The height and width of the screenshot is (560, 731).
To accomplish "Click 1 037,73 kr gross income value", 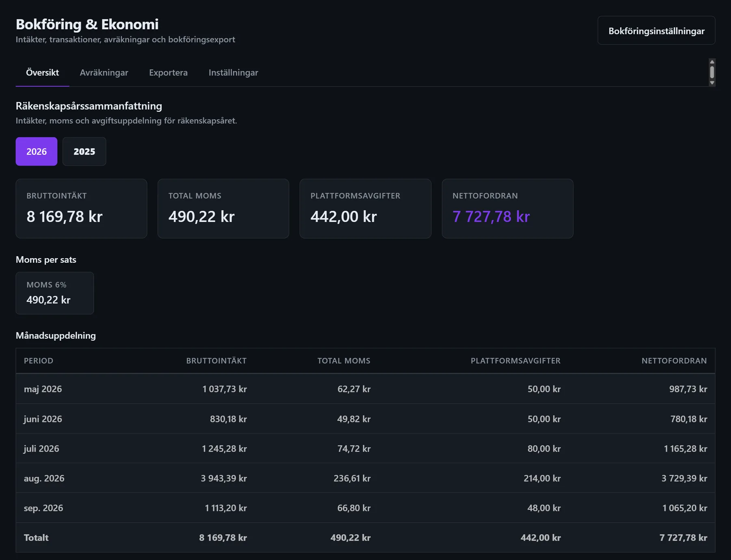I will 225,389.
